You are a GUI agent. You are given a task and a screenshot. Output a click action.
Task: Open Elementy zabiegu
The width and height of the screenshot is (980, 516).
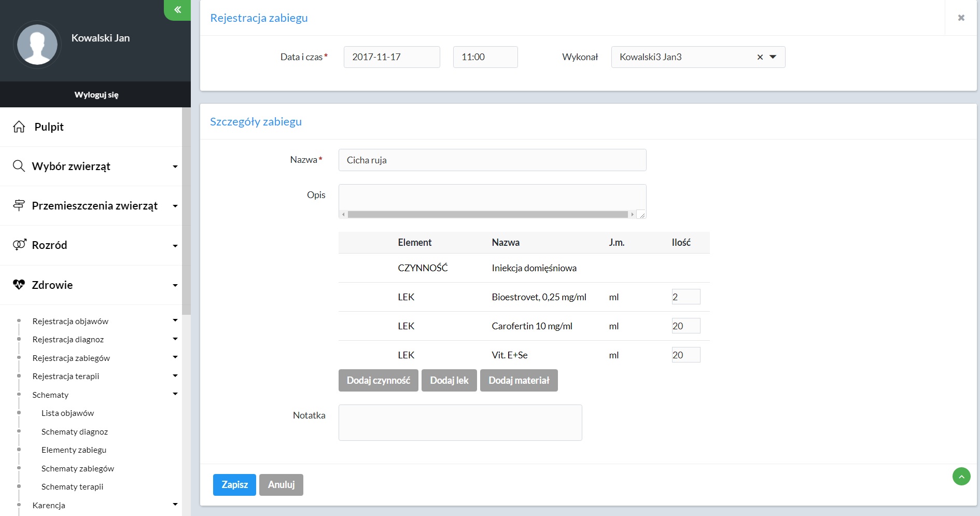[74, 450]
